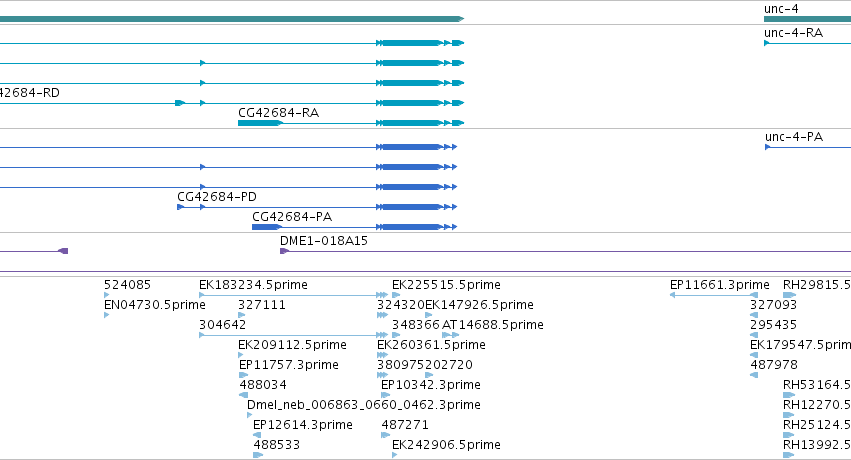Select the EK242906.5prime EST label
851x460 pixels.
pos(446,445)
